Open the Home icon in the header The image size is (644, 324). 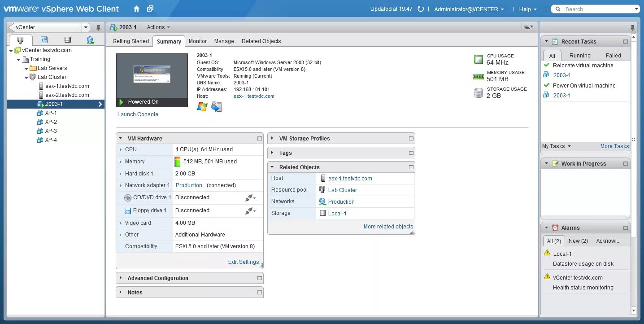click(x=137, y=9)
